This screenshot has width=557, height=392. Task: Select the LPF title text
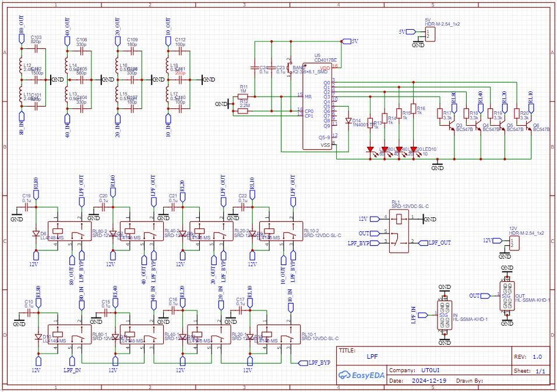click(372, 356)
